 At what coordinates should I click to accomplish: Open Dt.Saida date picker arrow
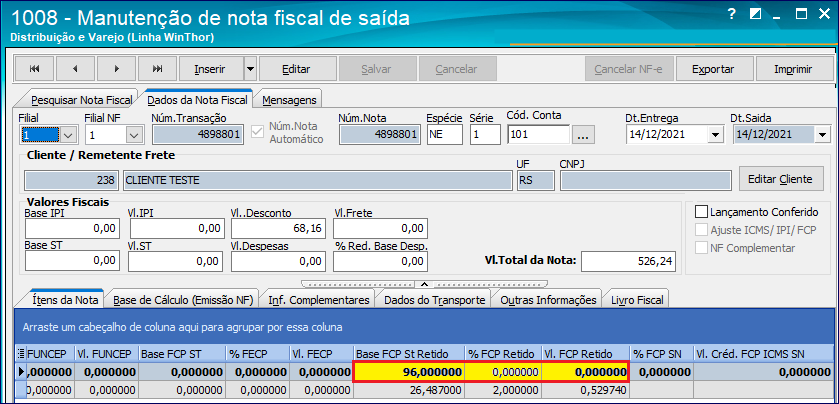pyautogui.click(x=821, y=135)
